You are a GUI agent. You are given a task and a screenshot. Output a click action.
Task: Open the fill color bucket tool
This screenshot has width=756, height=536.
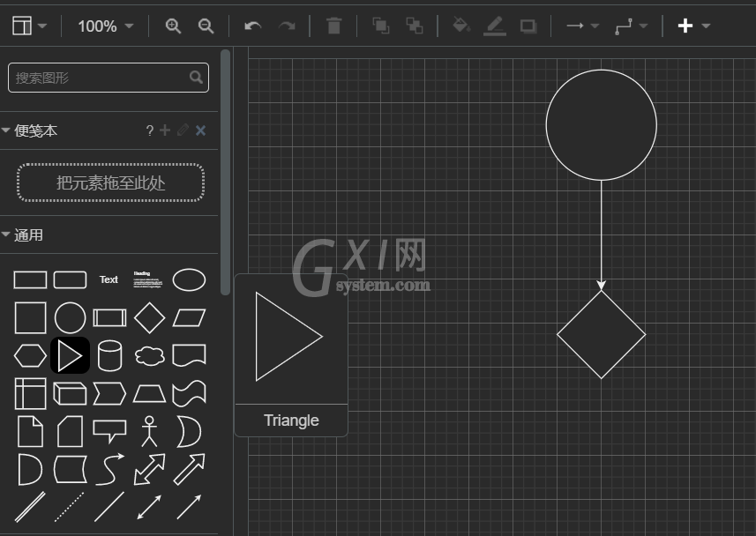461,25
